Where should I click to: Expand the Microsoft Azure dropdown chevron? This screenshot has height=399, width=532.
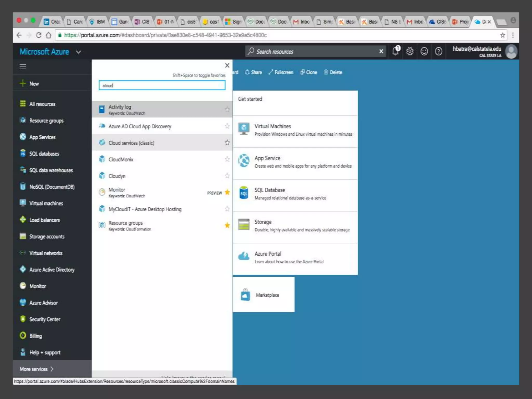coord(78,52)
